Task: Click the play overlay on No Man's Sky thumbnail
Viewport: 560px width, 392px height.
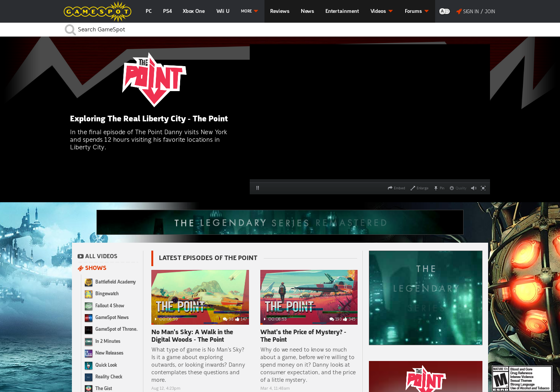Action: point(156,319)
